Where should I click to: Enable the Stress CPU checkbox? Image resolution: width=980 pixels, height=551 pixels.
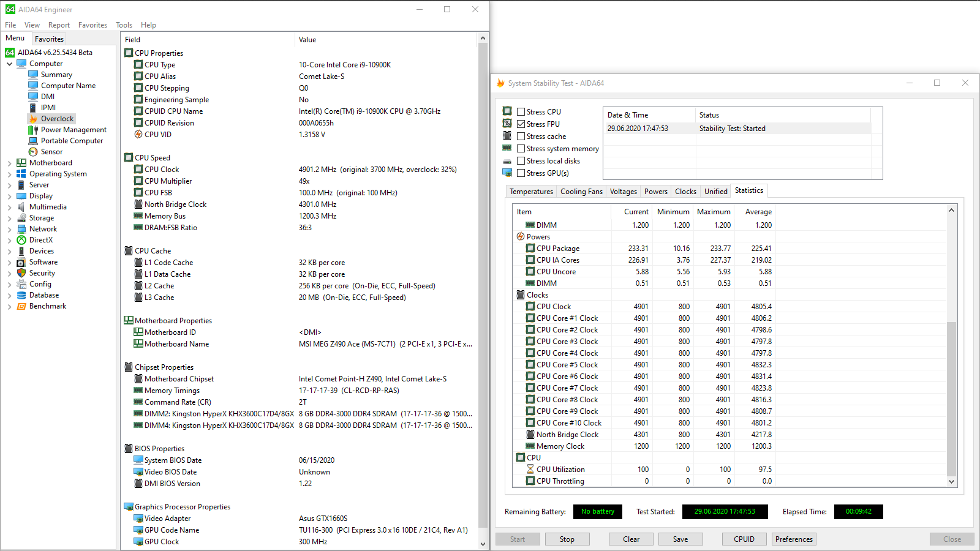tap(521, 112)
